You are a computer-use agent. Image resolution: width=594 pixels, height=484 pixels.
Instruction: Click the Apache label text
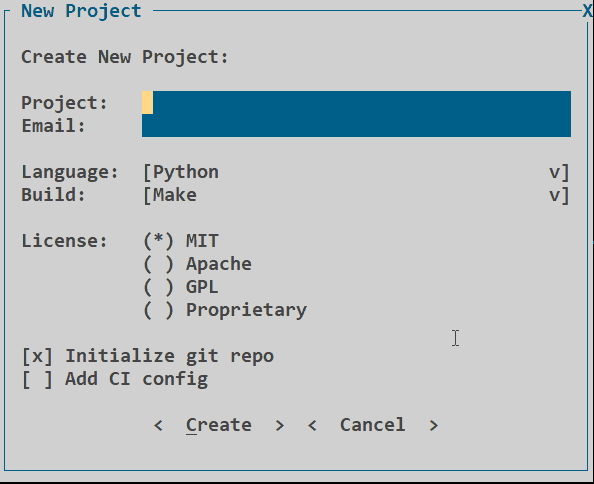(x=219, y=264)
